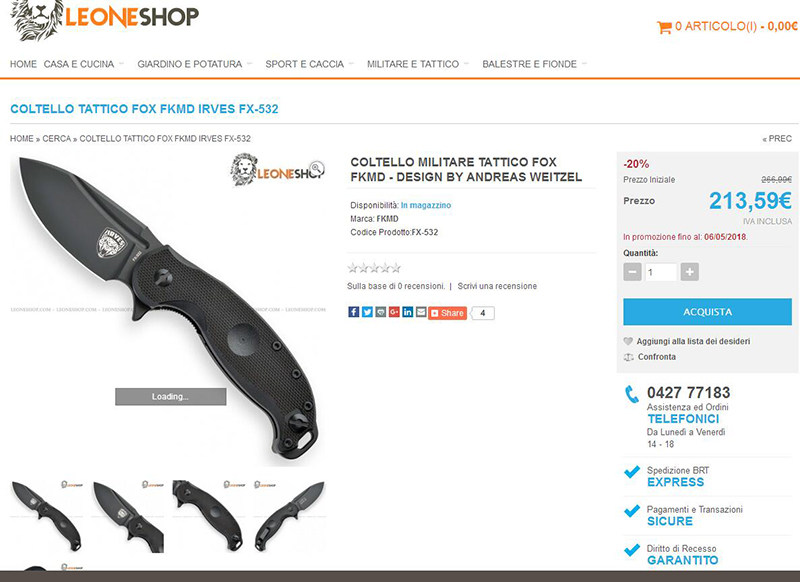Send product by email icon
Image resolution: width=800 pixels, height=582 pixels.
click(421, 312)
